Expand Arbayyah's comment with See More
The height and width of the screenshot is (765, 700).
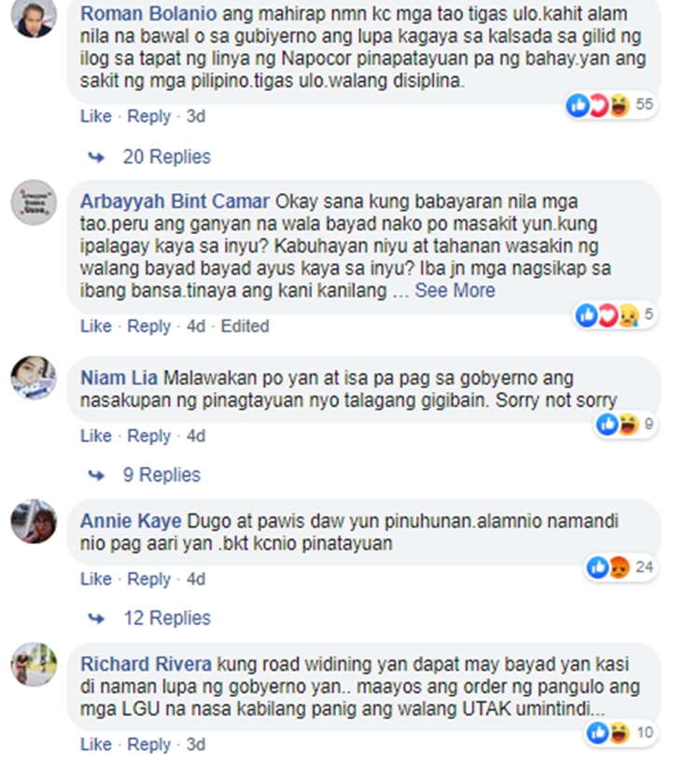point(455,291)
